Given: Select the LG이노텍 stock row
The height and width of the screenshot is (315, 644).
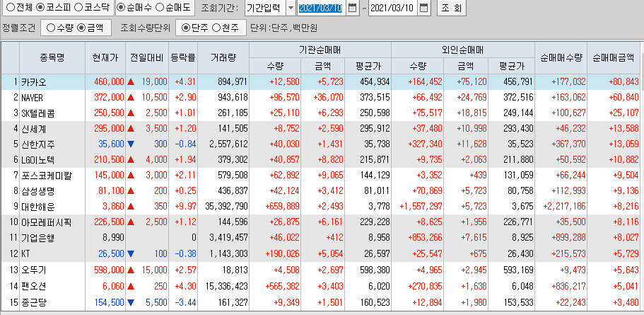Looking at the screenshot, I should [320, 160].
